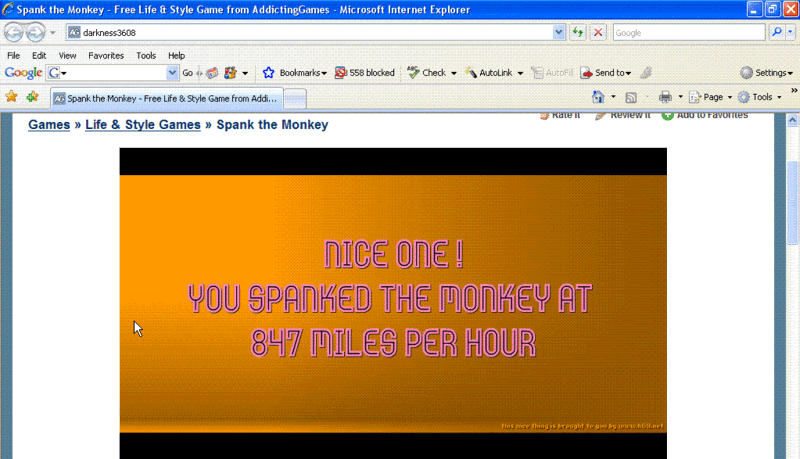
Task: Open the Favorites menu
Action: click(x=105, y=55)
